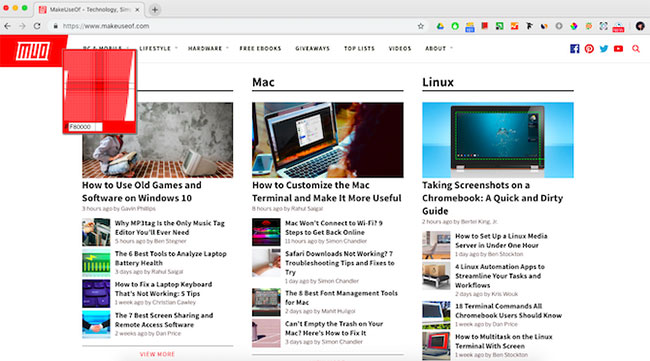650x361 pixels.
Task: Open the Giveaways menu item
Action: pyautogui.click(x=313, y=48)
